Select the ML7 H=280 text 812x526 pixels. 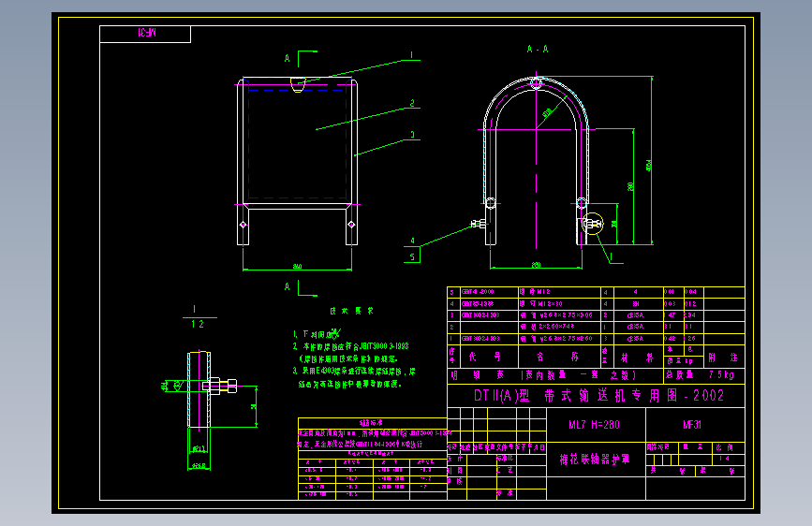594,425
